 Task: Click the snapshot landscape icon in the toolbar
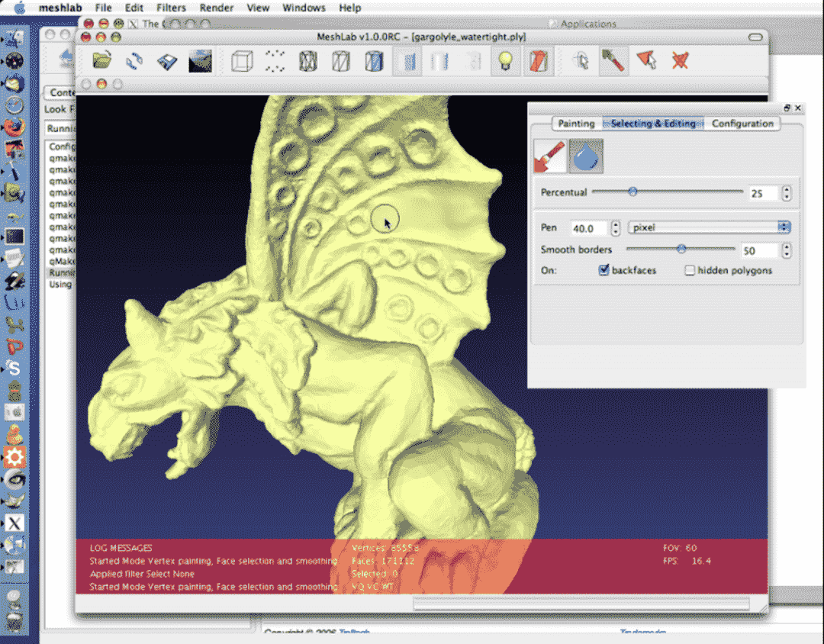click(200, 61)
